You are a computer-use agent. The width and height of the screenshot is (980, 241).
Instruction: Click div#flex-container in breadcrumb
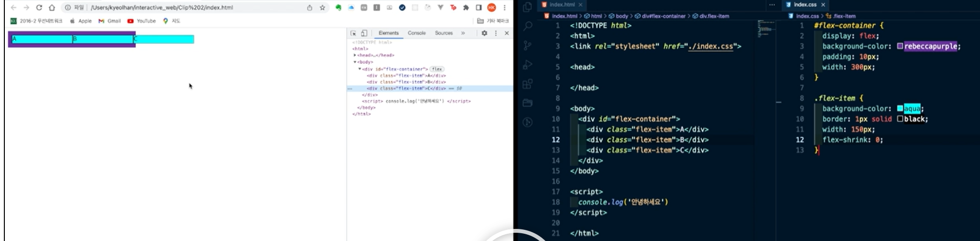pos(660,16)
